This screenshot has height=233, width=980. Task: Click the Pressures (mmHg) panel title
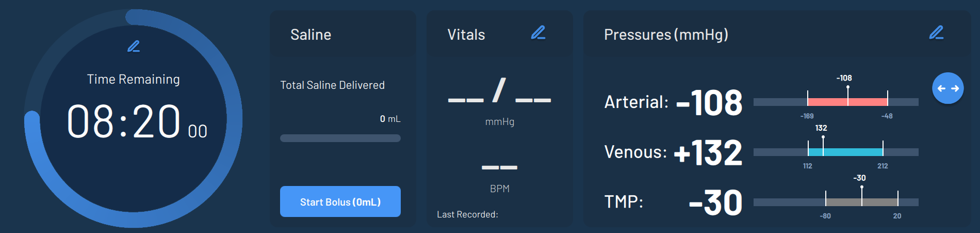666,35
